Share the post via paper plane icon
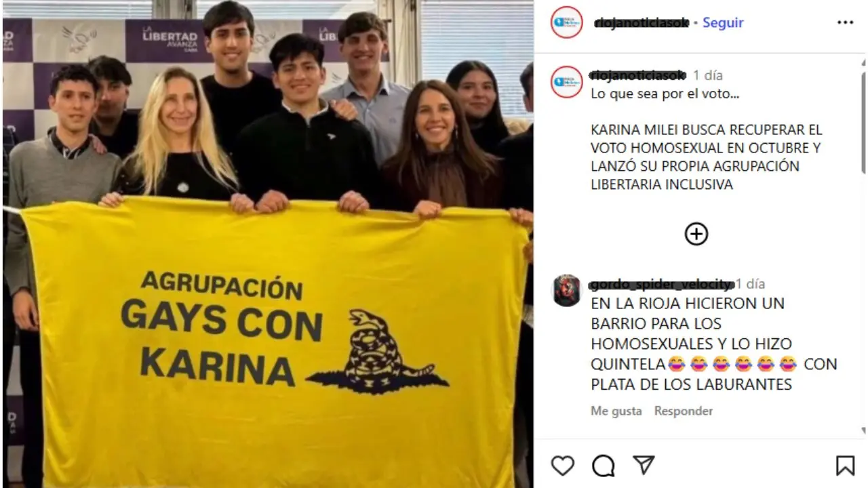 point(644,465)
